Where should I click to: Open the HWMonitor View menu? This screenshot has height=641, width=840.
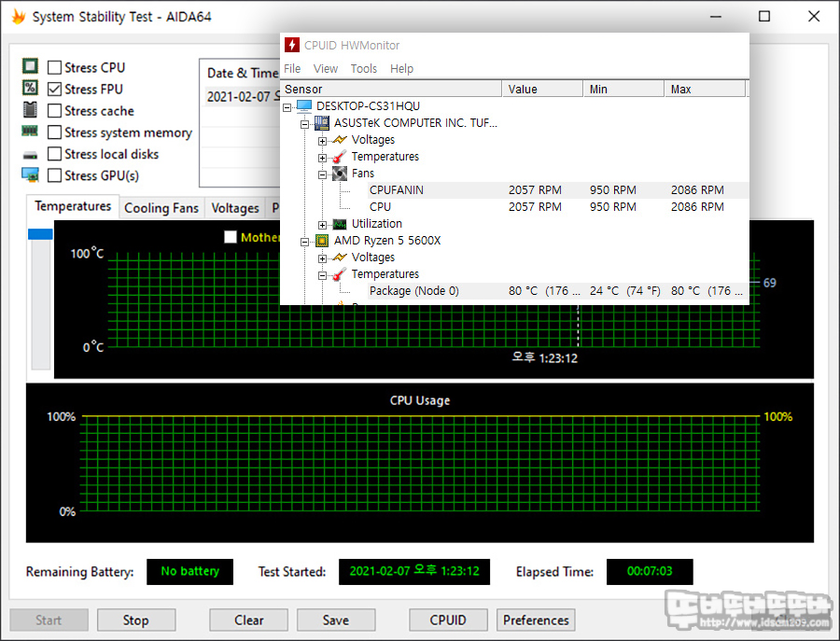325,68
